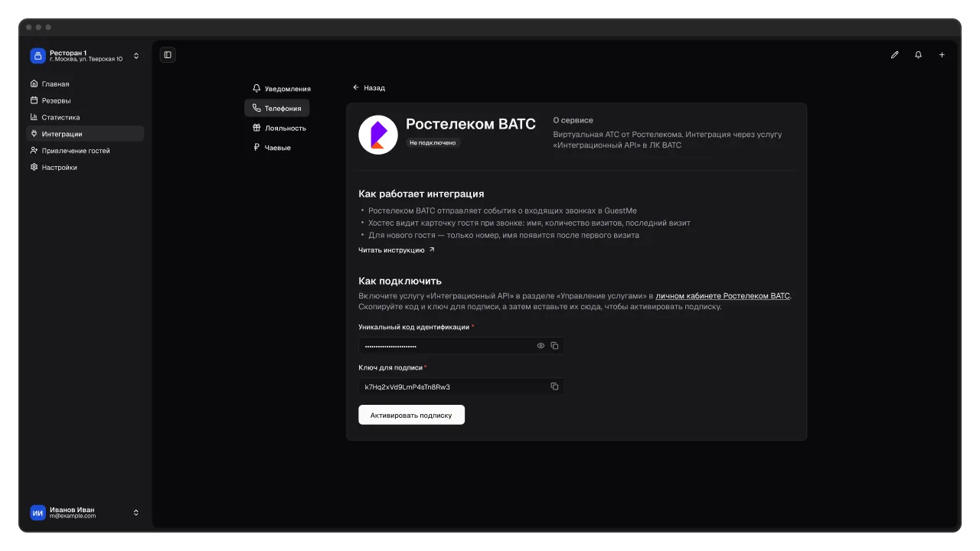The width and height of the screenshot is (980, 551).
Task: Copy the Уникальный код идентификации value
Action: pyautogui.click(x=554, y=346)
